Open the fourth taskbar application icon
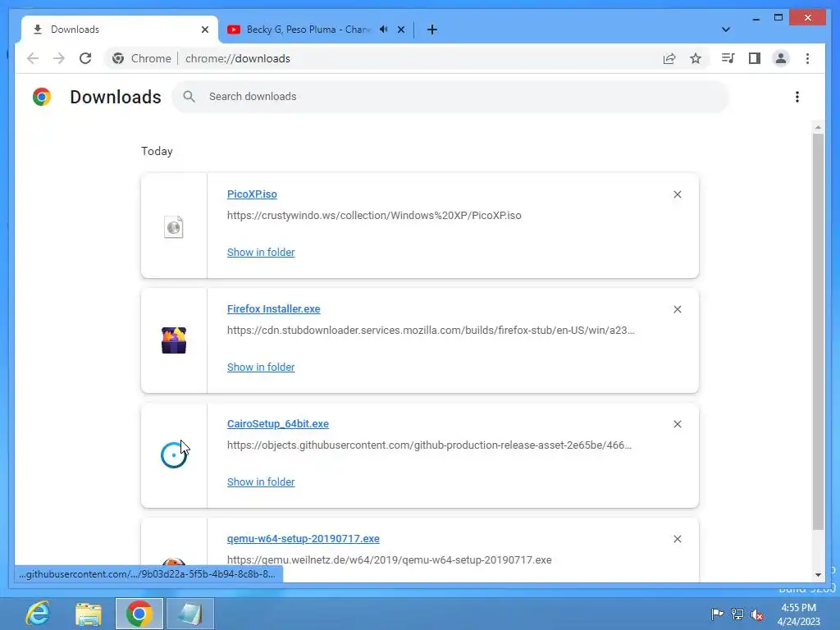 [x=190, y=614]
